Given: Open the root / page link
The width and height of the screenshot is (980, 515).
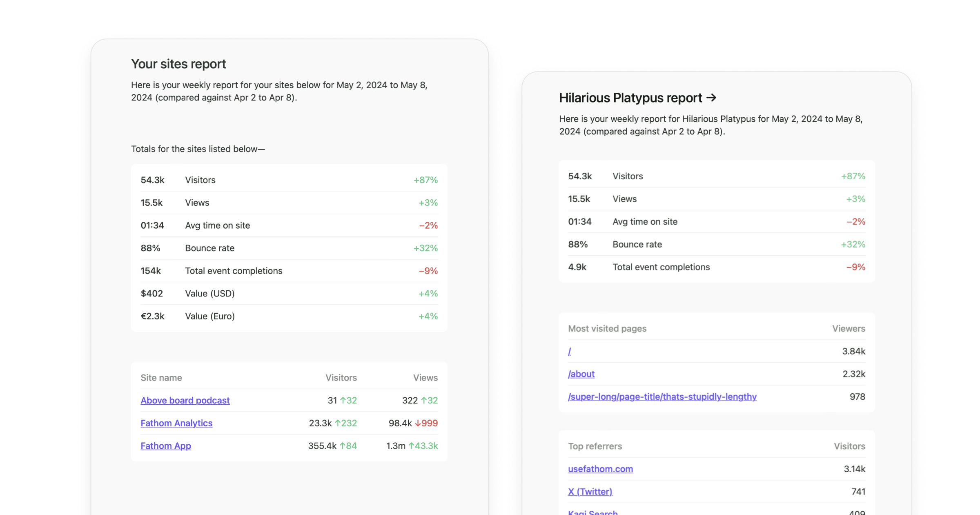Looking at the screenshot, I should tap(569, 351).
